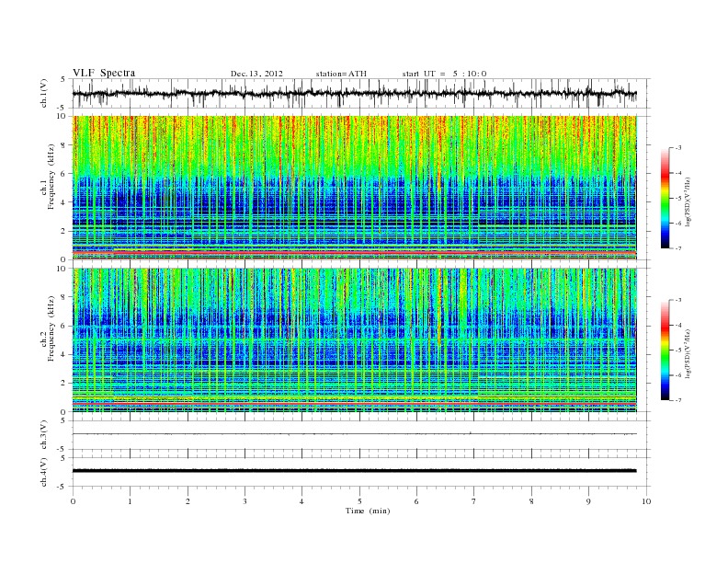Click the 'station=ATH' label
728x563 pixels.
[x=341, y=74]
